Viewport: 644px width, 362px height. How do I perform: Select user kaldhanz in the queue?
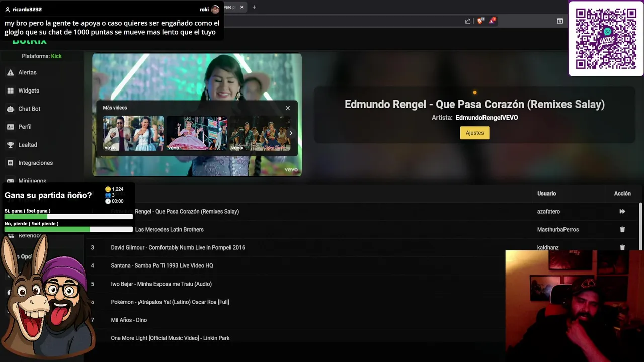(x=548, y=247)
